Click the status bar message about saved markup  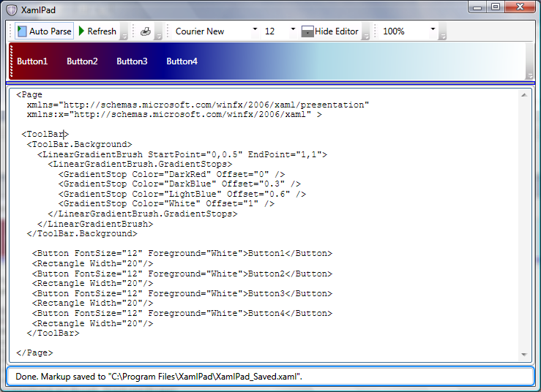click(159, 377)
